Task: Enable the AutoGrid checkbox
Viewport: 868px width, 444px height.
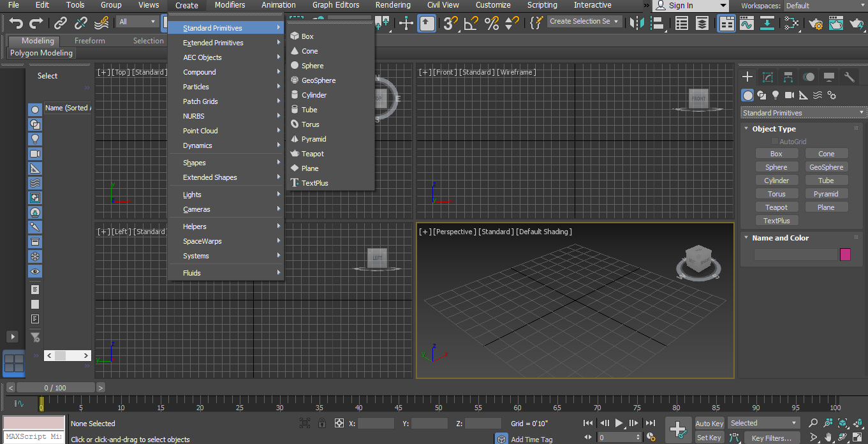Action: pos(775,142)
